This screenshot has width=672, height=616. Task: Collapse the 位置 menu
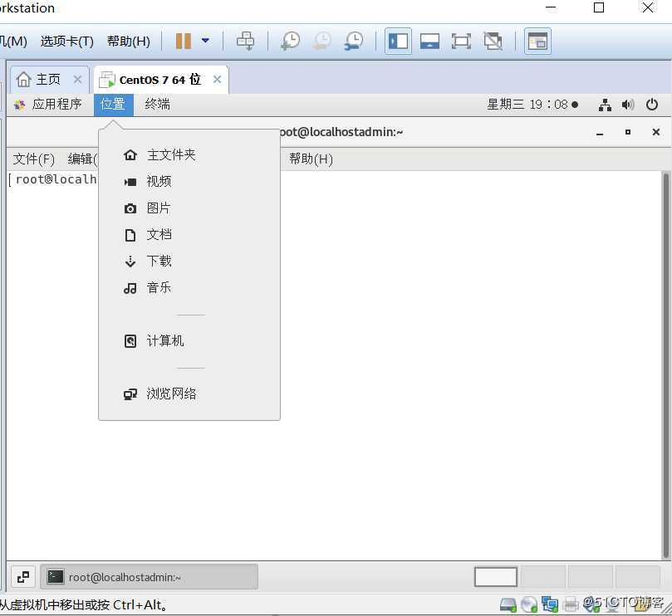113,104
